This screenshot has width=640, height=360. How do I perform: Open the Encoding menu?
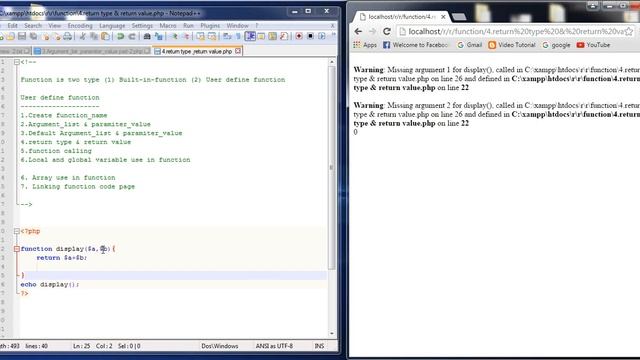click(80, 25)
